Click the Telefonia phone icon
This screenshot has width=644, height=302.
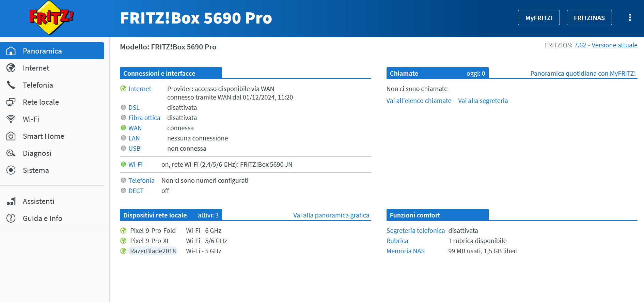(11, 85)
